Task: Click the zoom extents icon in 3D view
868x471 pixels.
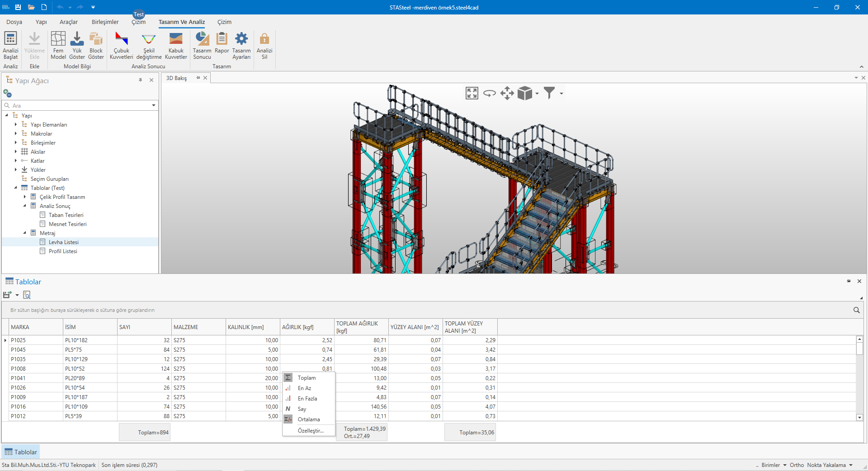Action: [x=472, y=94]
